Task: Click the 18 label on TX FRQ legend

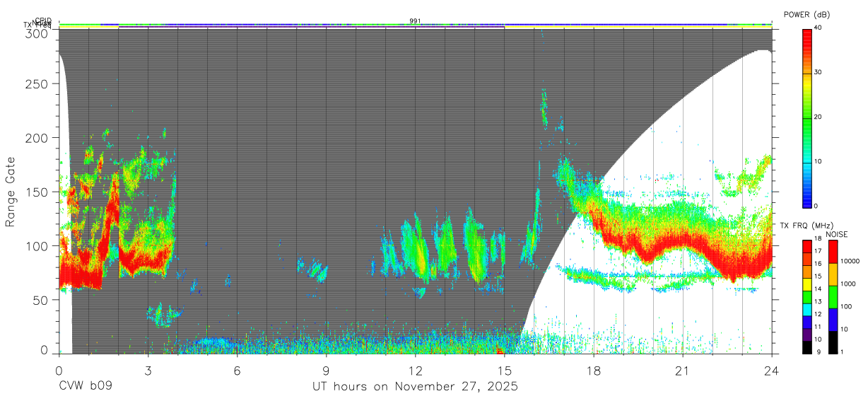Action: pyautogui.click(x=817, y=239)
